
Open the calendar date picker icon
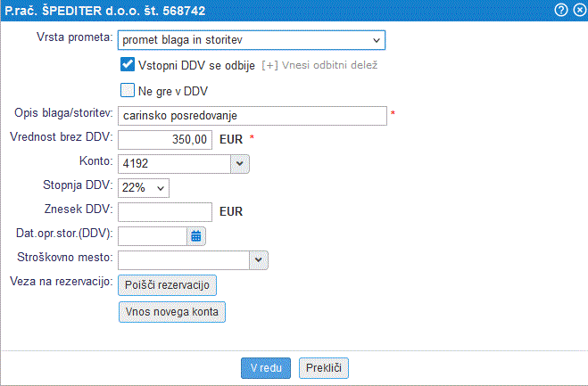click(x=196, y=236)
